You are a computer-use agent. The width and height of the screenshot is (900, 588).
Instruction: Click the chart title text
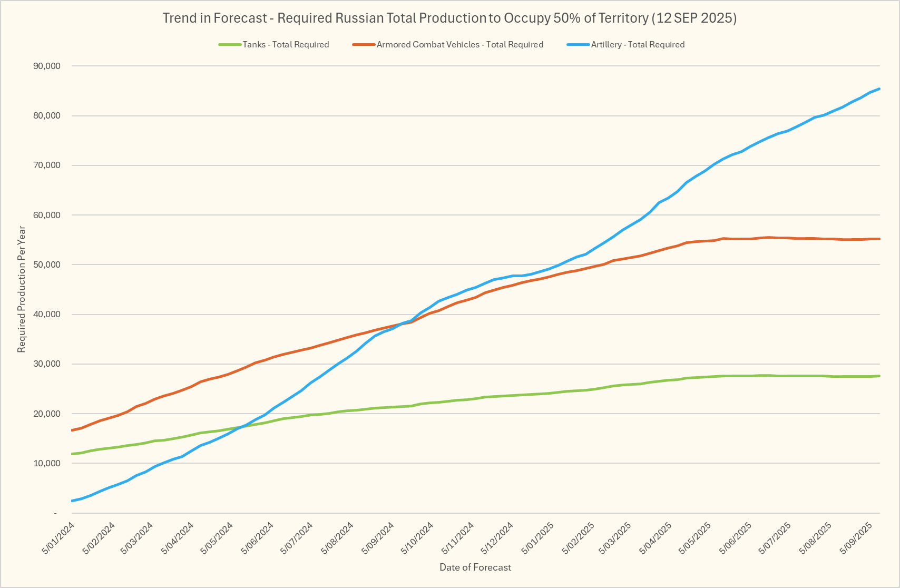449,18
